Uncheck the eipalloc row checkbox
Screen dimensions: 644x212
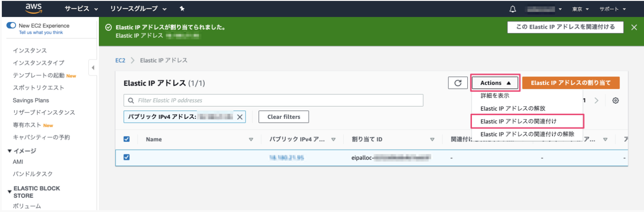point(127,157)
